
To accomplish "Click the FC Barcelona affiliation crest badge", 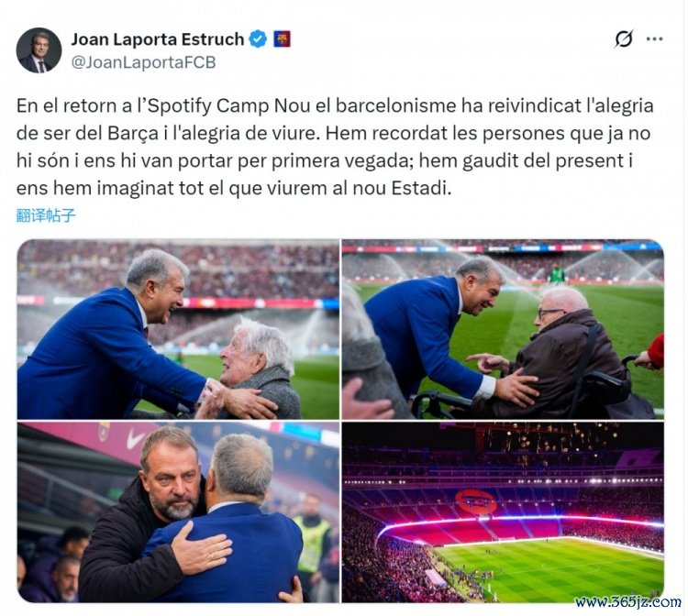I will tap(283, 39).
